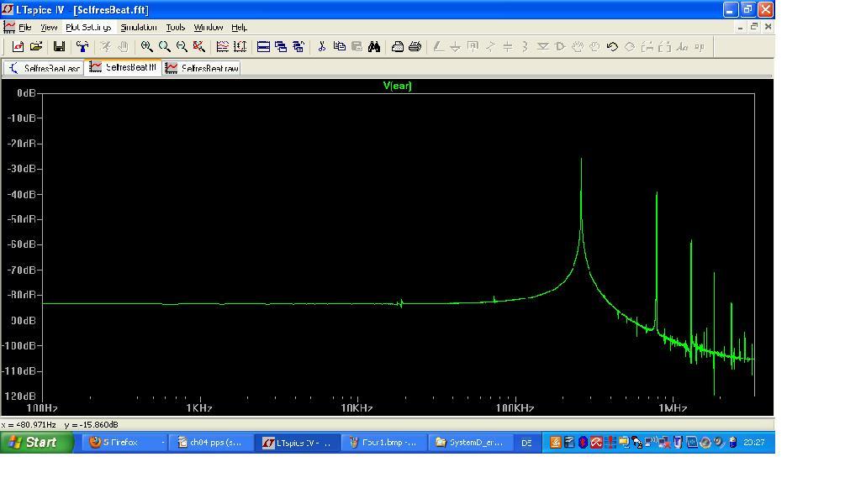Click the 0dB vertical axis label

pyautogui.click(x=26, y=93)
